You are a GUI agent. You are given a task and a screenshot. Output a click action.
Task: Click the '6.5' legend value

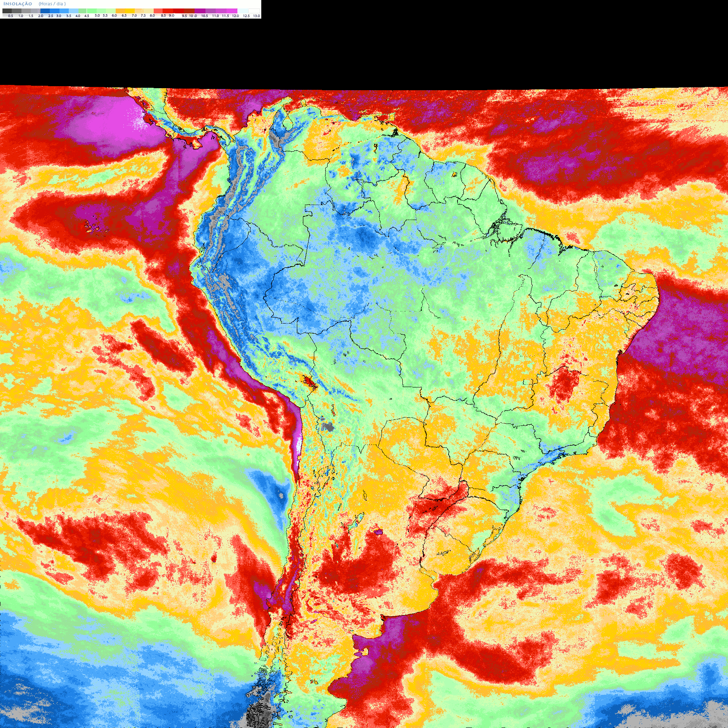[x=124, y=15]
